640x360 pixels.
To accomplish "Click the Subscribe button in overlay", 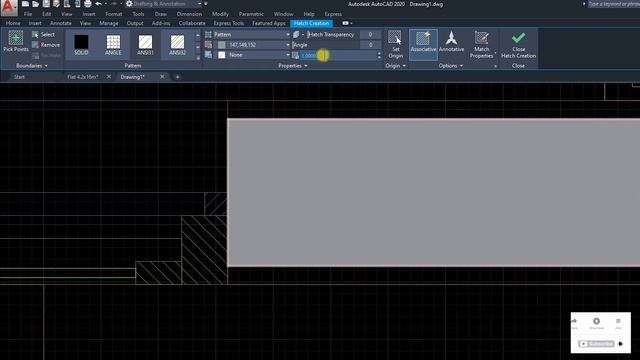I will point(596,344).
